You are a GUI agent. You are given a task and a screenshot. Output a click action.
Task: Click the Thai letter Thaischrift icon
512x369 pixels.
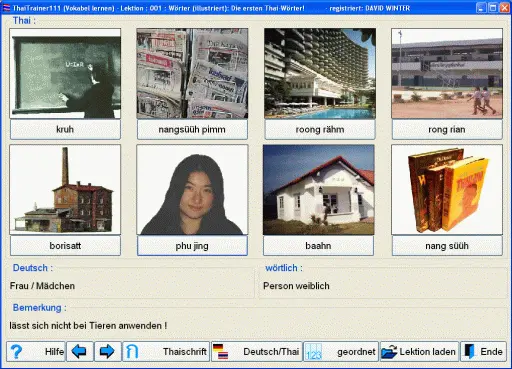132,352
